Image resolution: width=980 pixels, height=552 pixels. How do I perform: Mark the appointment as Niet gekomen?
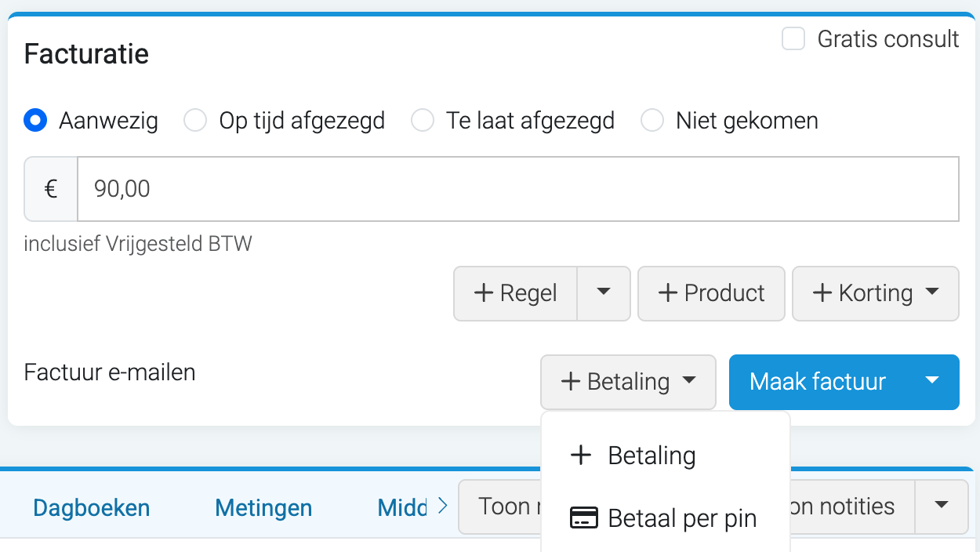pyautogui.click(x=652, y=121)
